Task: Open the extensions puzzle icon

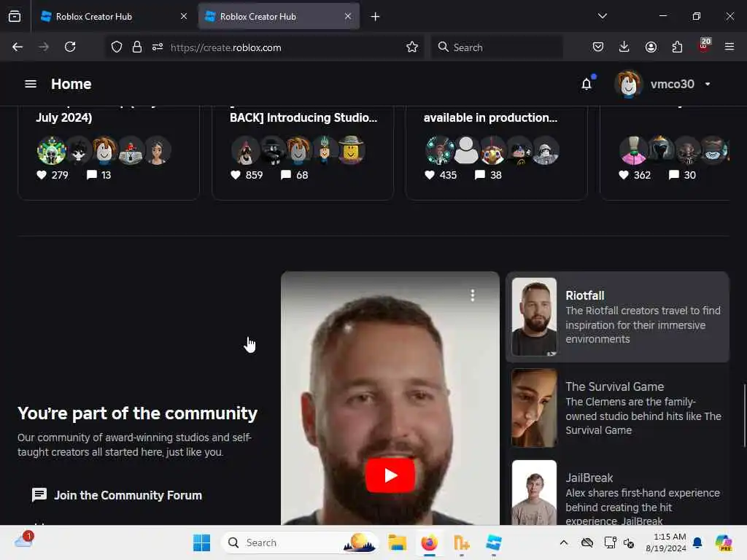Action: click(x=677, y=47)
